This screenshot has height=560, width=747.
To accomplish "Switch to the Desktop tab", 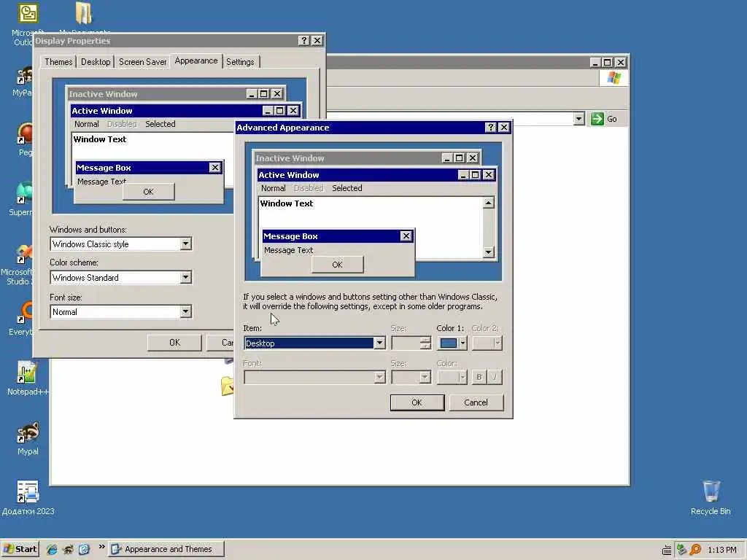I will (x=96, y=62).
